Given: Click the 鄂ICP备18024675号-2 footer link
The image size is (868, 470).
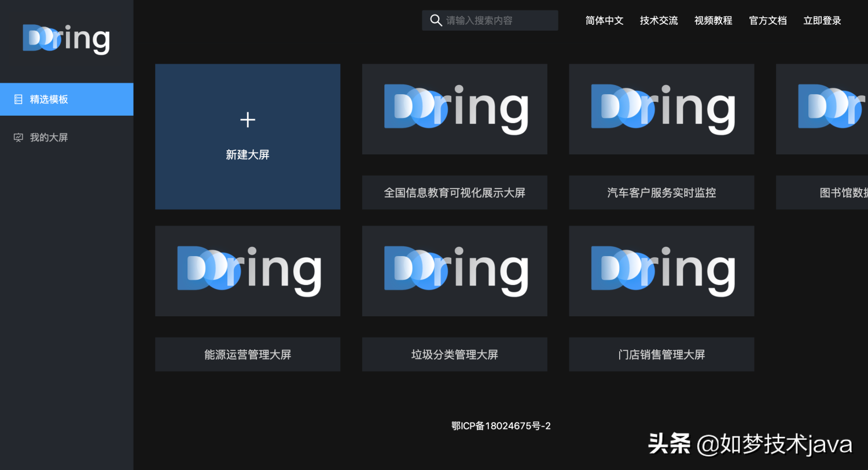Looking at the screenshot, I should tap(501, 426).
